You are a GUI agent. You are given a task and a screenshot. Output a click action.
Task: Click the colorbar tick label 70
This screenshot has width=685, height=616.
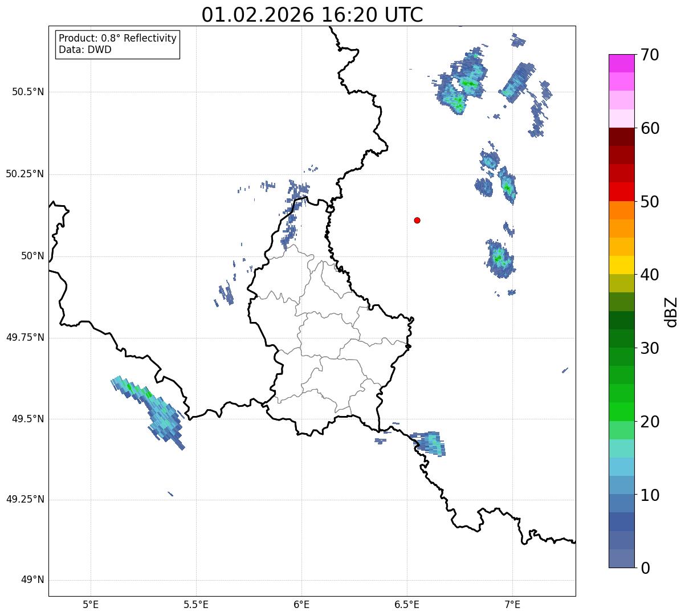pyautogui.click(x=650, y=55)
